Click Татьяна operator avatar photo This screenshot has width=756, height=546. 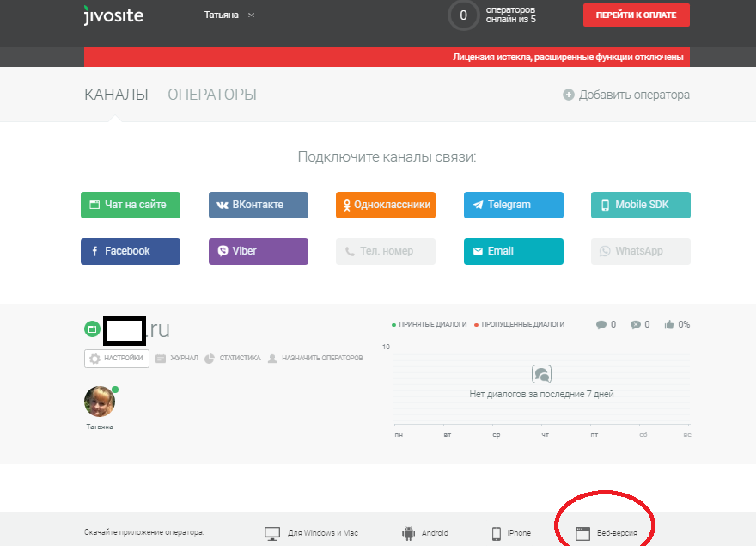[x=100, y=402]
